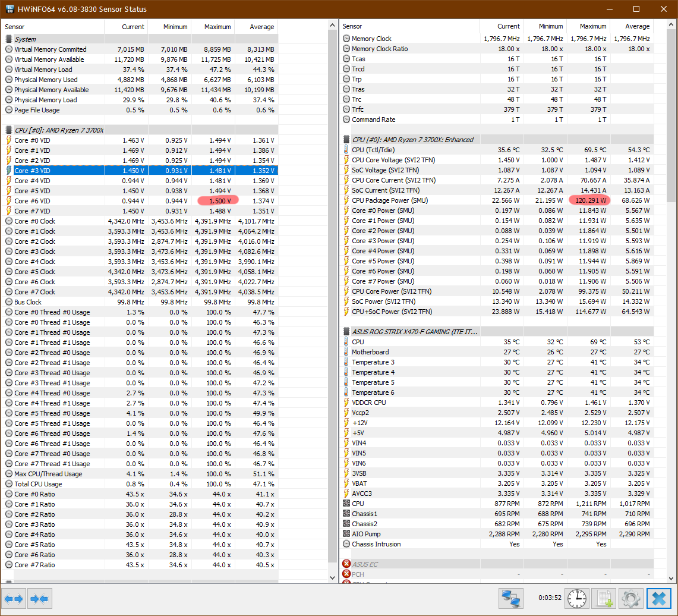Select Trfc timing row

coord(497,109)
